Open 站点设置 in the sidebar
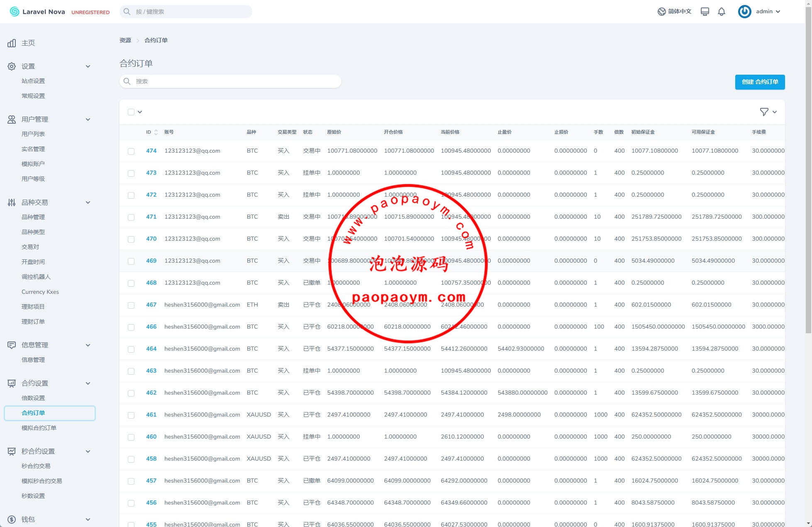 pyautogui.click(x=33, y=81)
